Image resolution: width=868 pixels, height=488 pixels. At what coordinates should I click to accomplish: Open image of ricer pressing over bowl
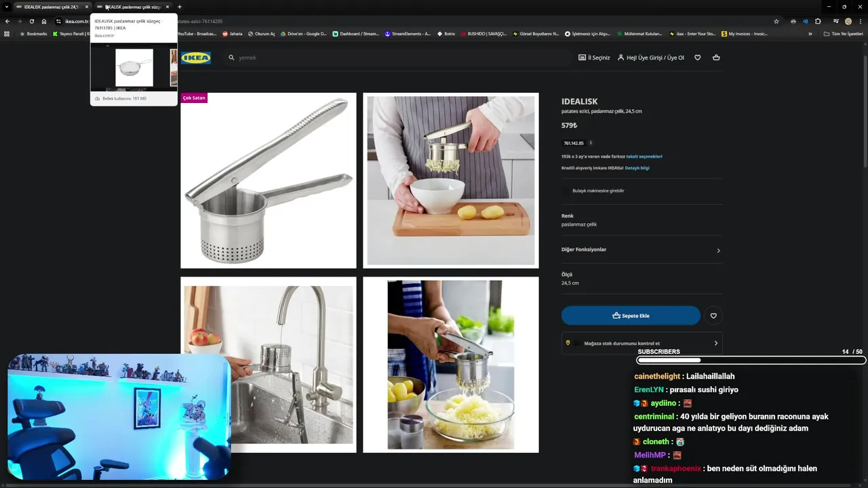pyautogui.click(x=451, y=180)
